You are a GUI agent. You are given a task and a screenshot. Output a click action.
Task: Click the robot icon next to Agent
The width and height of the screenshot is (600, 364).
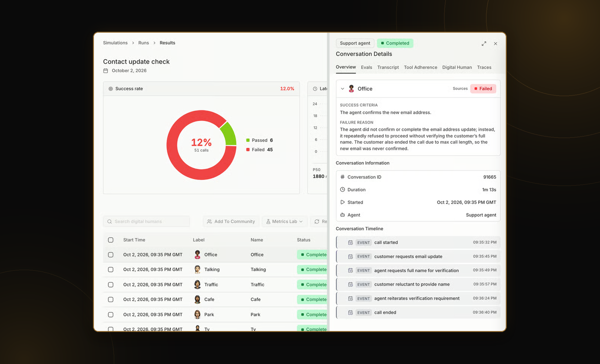342,215
